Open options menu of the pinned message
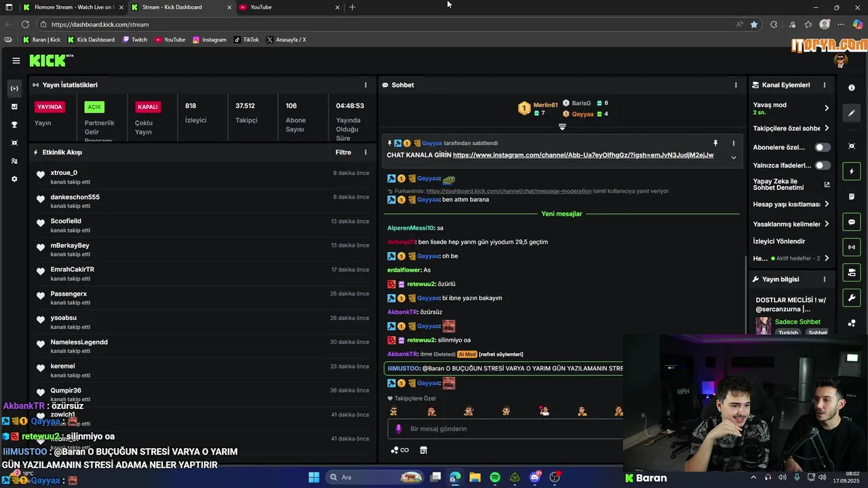868x488 pixels. 733,144
